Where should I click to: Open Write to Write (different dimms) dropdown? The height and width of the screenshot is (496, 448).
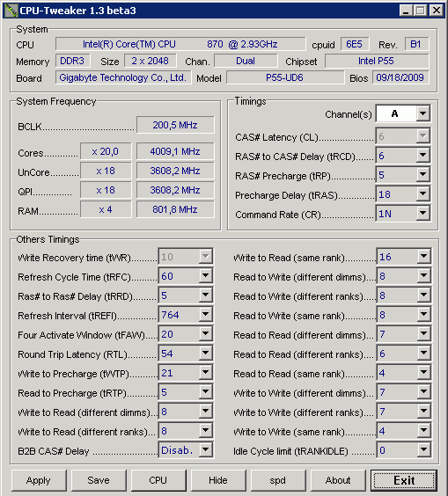pyautogui.click(x=423, y=392)
